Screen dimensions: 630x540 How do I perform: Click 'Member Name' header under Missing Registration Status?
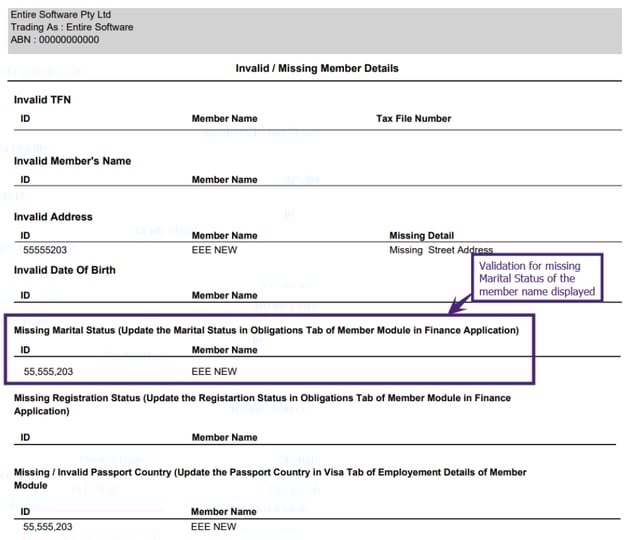224,437
